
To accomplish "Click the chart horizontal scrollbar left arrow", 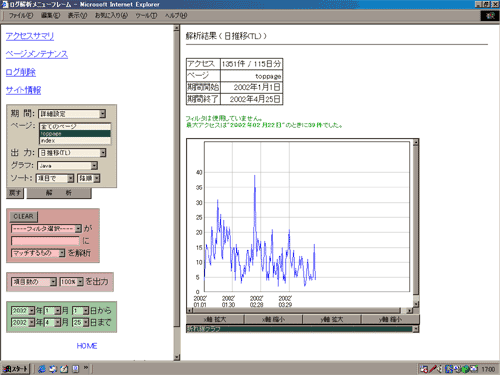I will [x=190, y=310].
